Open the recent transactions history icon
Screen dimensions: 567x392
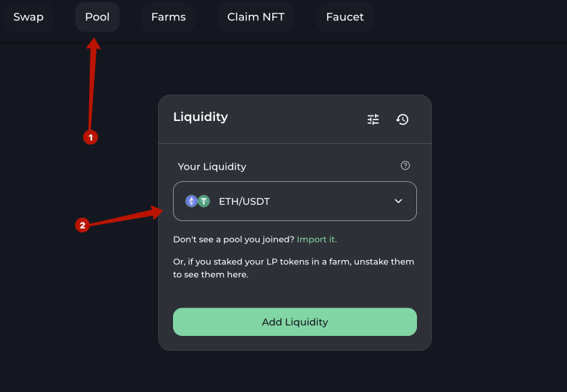(x=403, y=120)
